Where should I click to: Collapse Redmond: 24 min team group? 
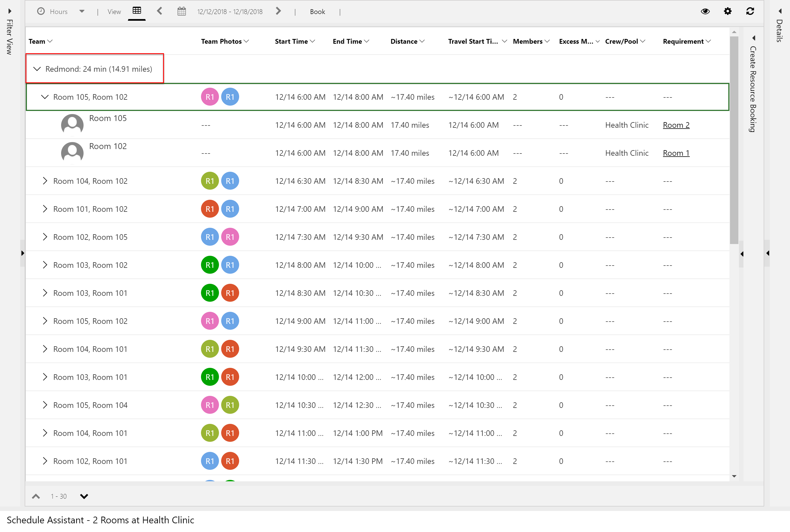(37, 68)
